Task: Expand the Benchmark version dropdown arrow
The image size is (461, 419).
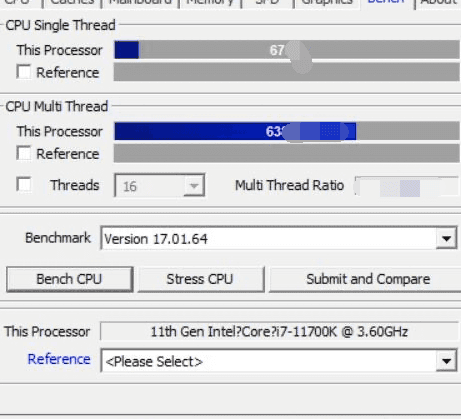Action: (446, 238)
